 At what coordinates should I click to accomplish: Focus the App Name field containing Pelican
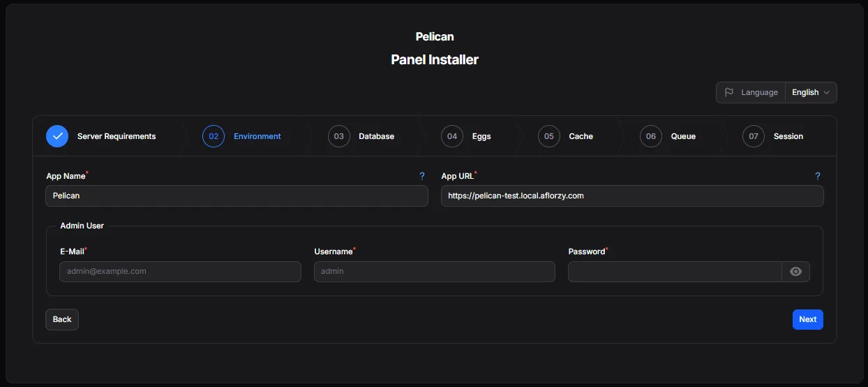coord(237,196)
